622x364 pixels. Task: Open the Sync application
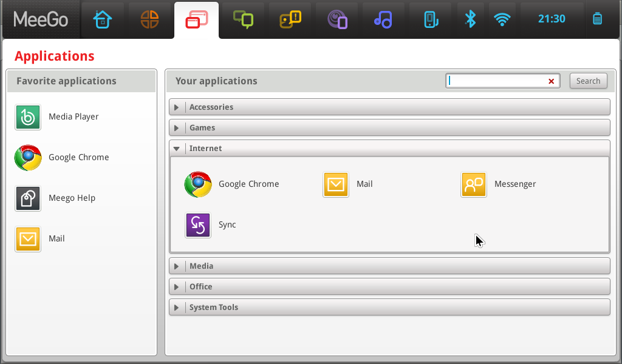198,225
